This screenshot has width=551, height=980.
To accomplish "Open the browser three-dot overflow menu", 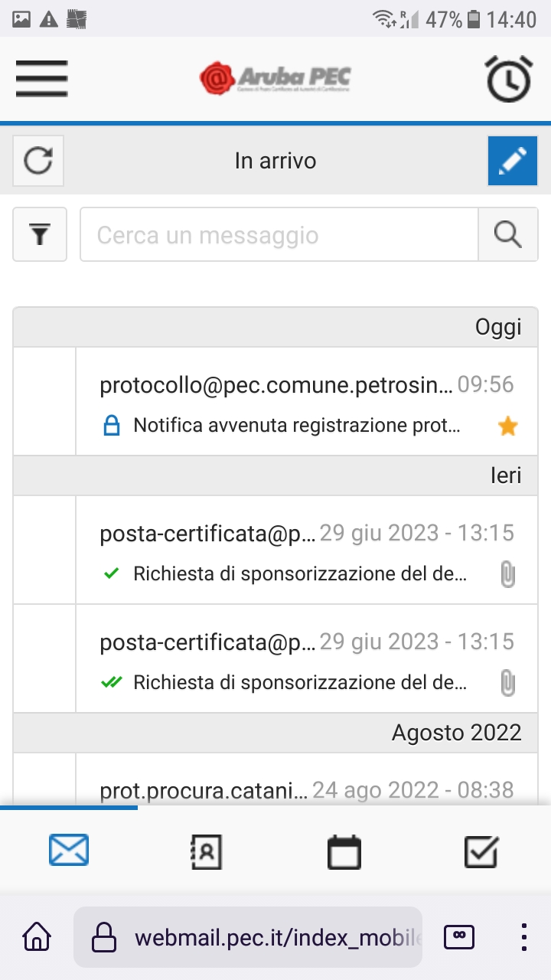I will (x=524, y=936).
